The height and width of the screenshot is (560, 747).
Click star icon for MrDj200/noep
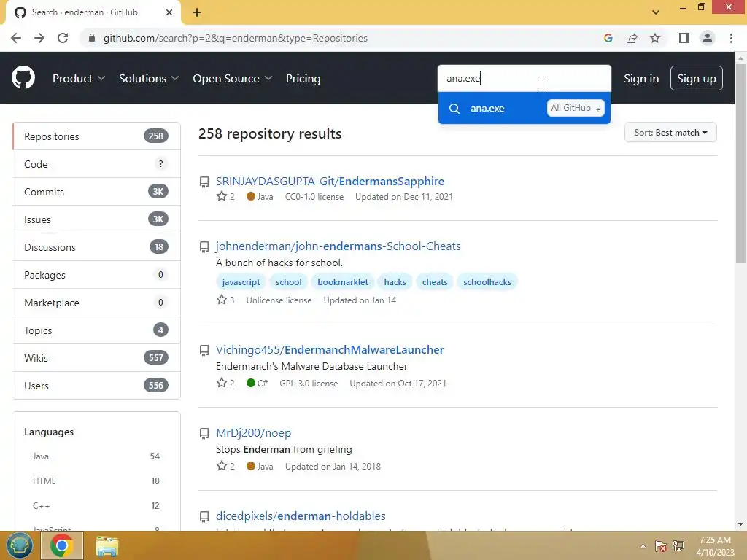(222, 466)
